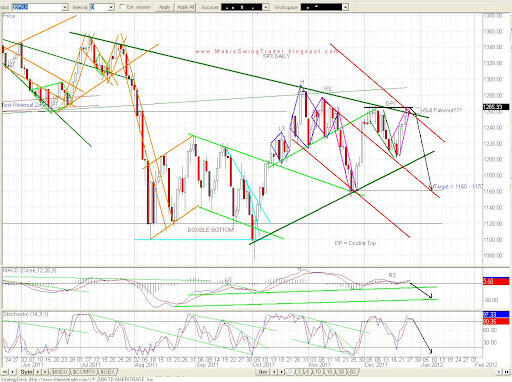Click the 1300.00 price axis label
Viewport: 512px width, 382px height.
(x=493, y=79)
